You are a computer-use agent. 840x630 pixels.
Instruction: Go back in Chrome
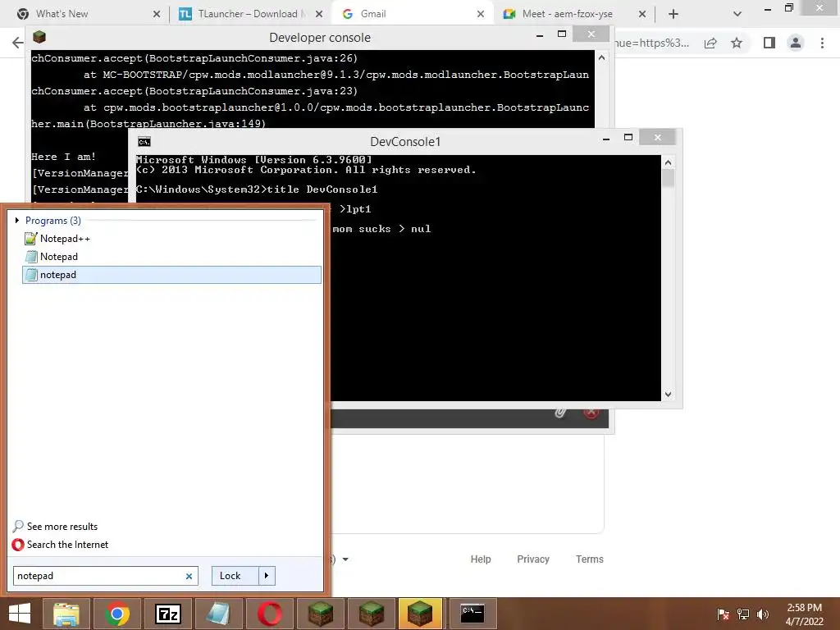coord(18,43)
